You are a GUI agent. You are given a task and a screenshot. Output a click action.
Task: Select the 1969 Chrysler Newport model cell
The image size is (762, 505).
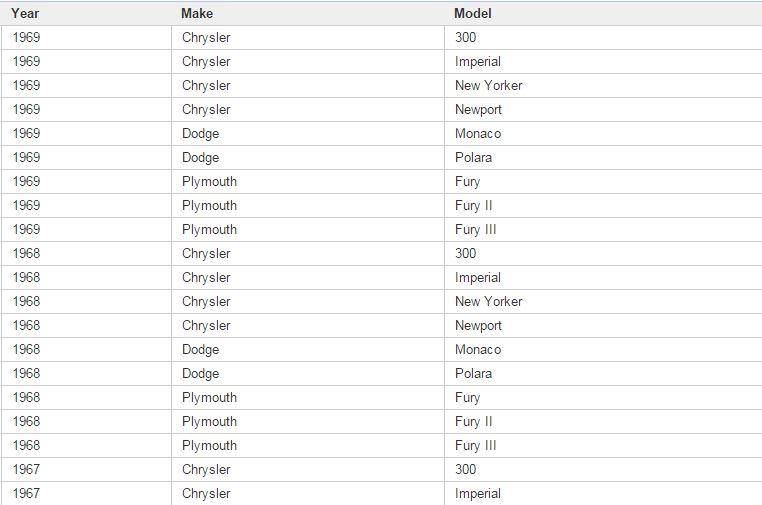pos(603,109)
